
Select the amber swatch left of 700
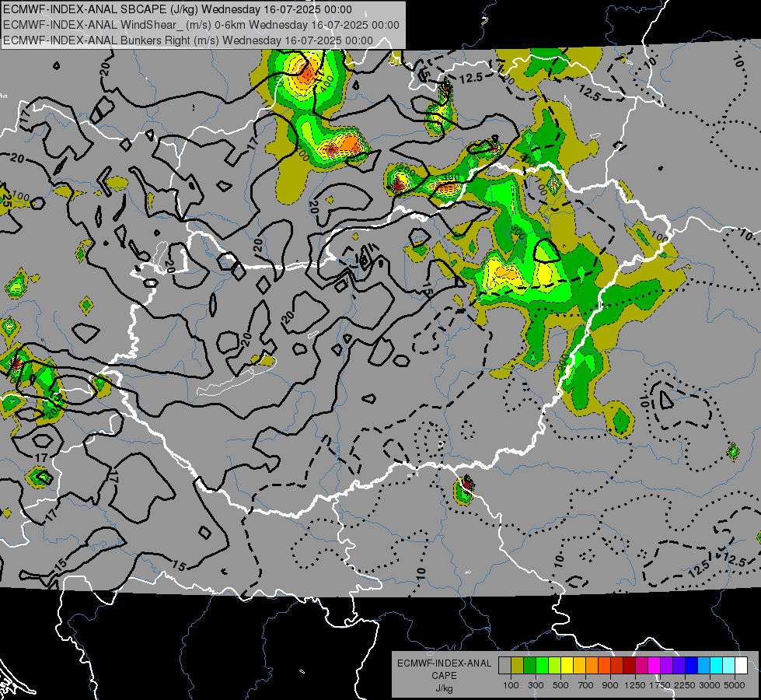pos(579,666)
